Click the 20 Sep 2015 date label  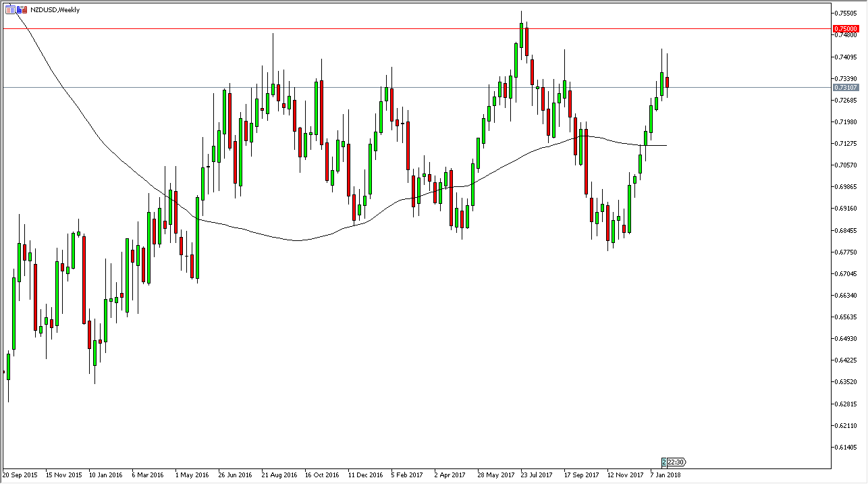tap(21, 475)
